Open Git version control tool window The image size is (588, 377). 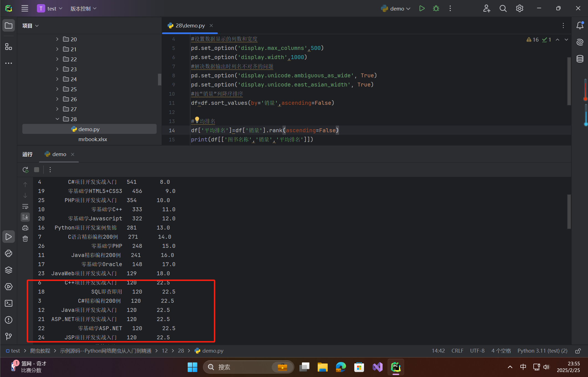pyautogui.click(x=9, y=337)
